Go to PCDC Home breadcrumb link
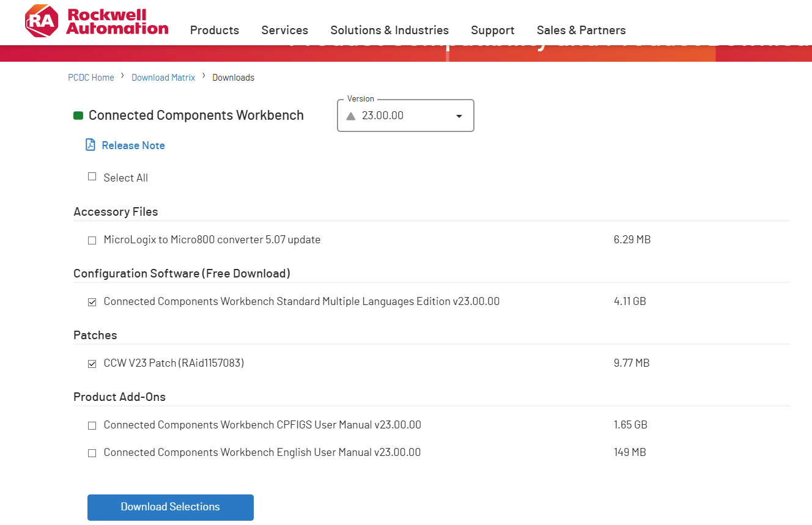This screenshot has height=525, width=812. pos(91,78)
